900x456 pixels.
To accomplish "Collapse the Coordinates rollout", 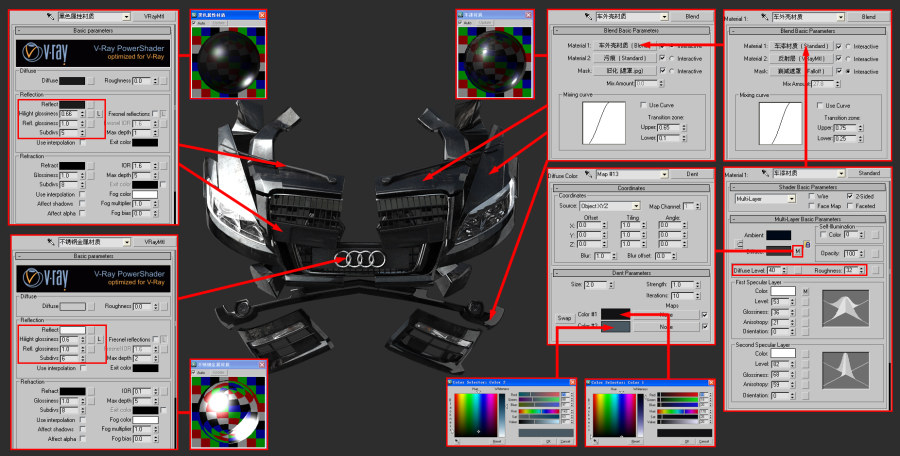I will click(631, 188).
